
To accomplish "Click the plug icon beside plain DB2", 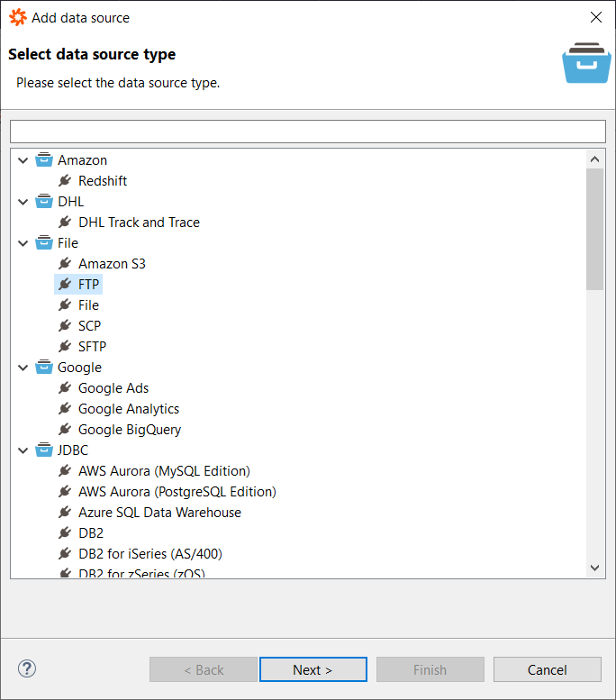I will click(x=65, y=533).
